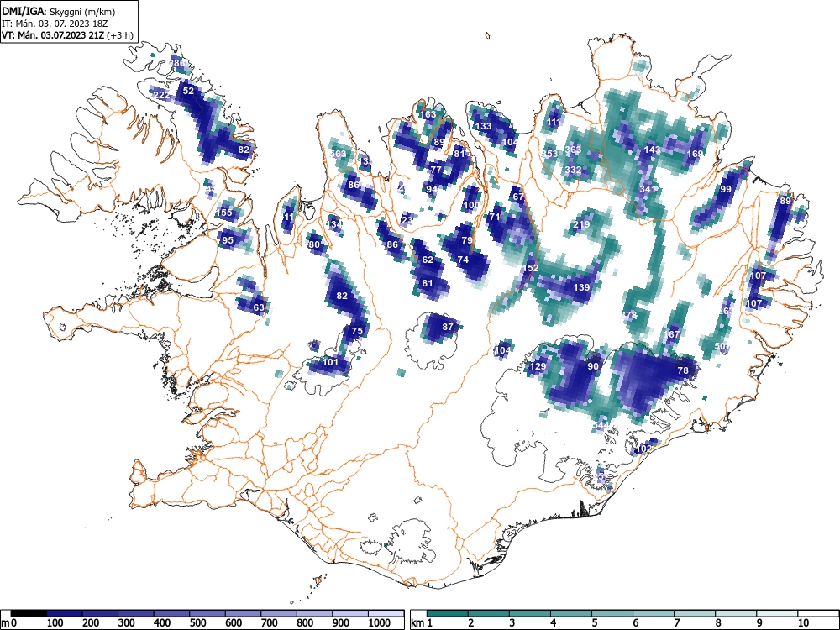The image size is (840, 630).
Task: Click visibility value '222' on the map
Action: (161, 96)
